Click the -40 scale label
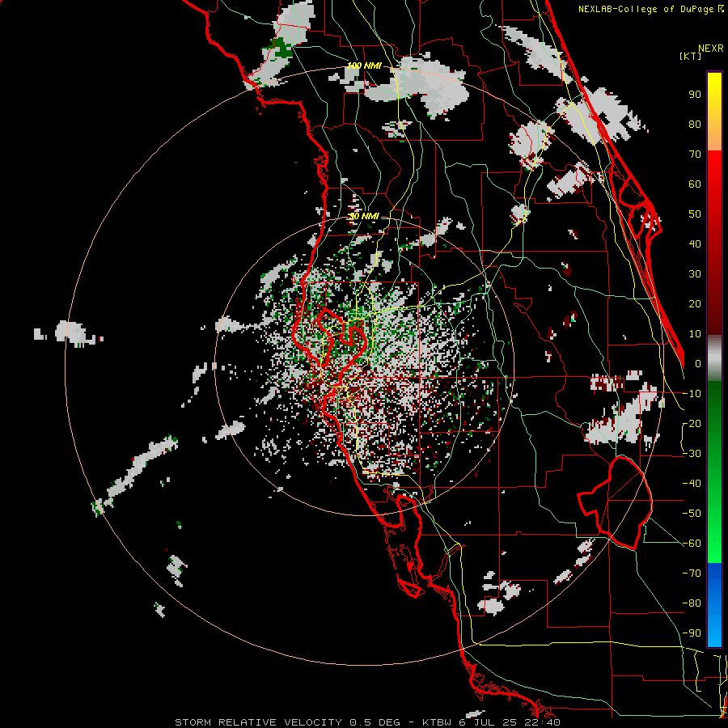 point(692,484)
